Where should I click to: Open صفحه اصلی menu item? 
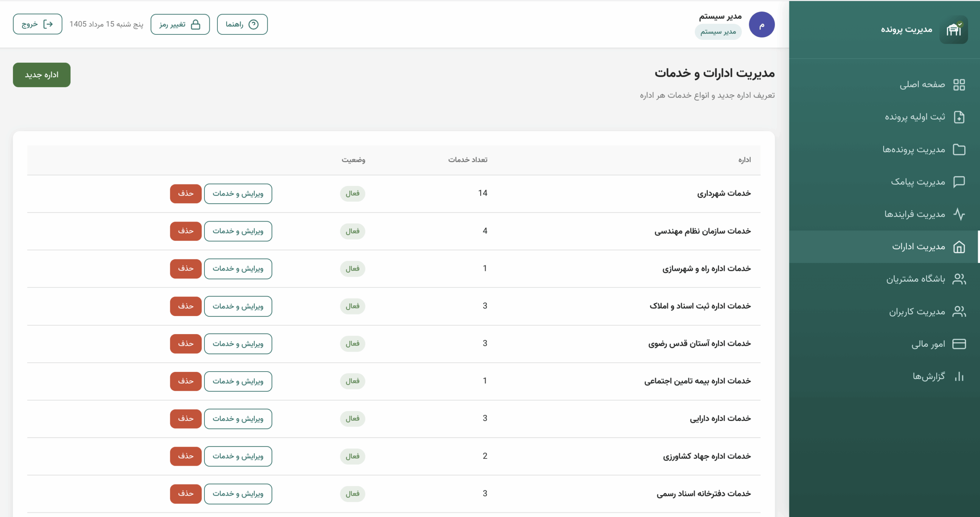tap(884, 85)
